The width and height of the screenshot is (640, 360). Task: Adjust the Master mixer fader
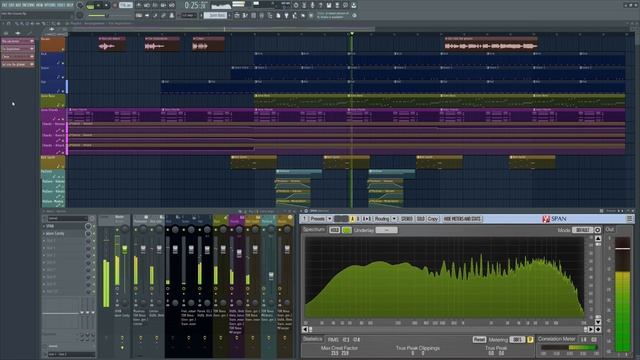coord(124,249)
